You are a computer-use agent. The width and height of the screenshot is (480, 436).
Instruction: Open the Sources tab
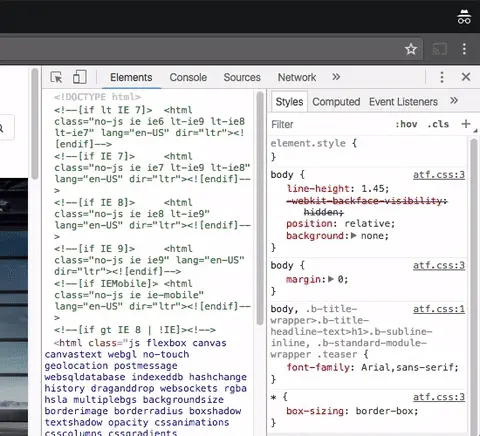click(242, 77)
